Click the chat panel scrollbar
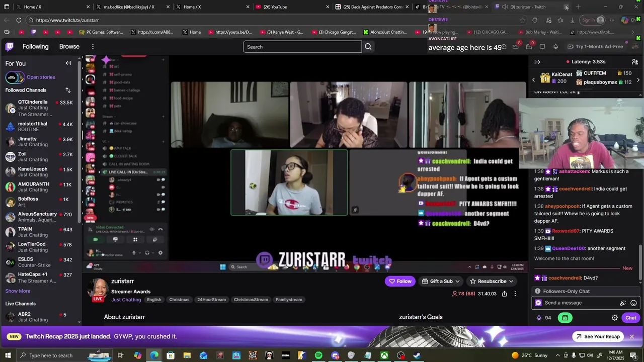 (640, 261)
